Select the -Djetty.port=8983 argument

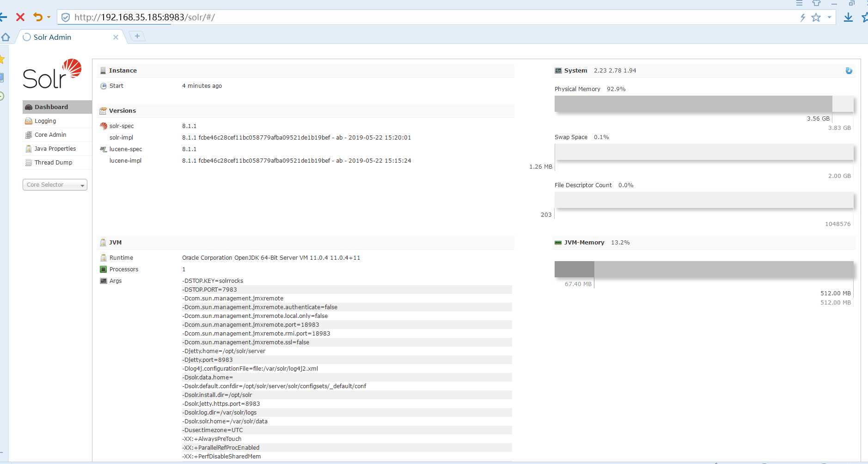coord(208,360)
